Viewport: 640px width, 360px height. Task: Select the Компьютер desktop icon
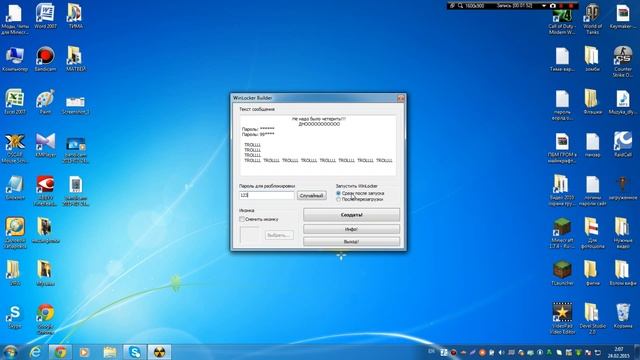tap(15, 59)
